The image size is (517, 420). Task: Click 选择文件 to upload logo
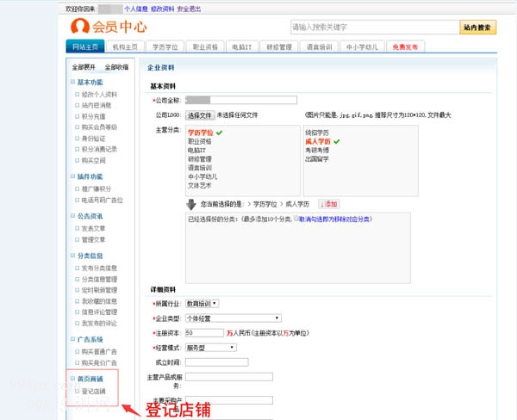[200, 114]
